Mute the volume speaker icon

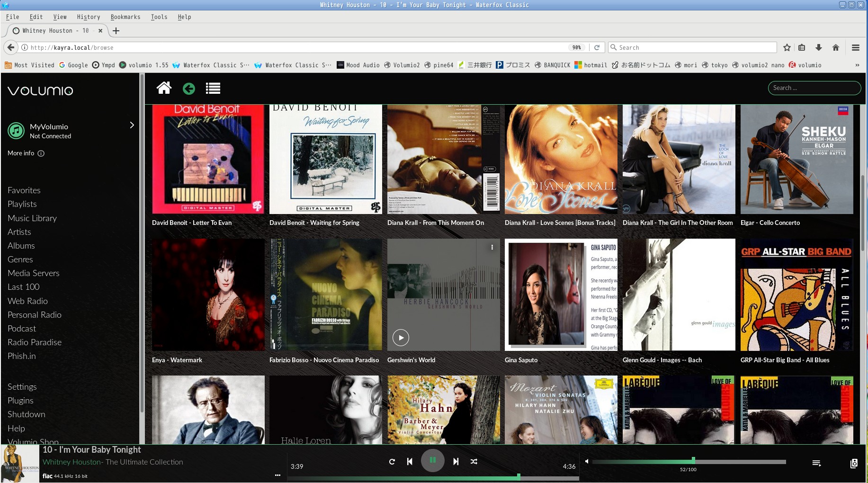[x=586, y=461]
